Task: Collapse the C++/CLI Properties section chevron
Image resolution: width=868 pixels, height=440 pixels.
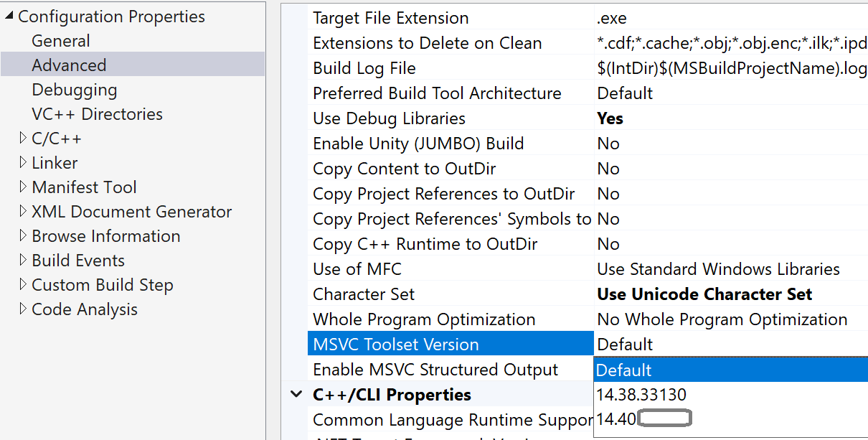Action: click(x=296, y=395)
